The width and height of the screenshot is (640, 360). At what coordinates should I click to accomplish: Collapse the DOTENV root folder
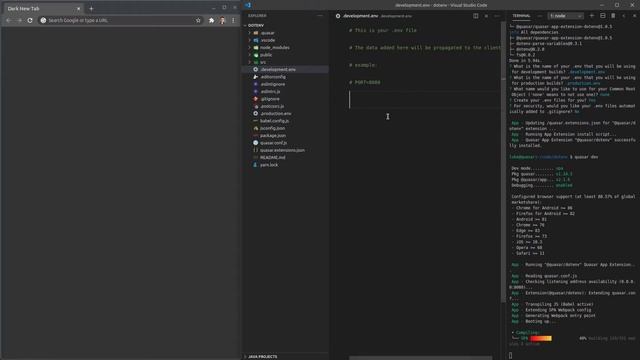pos(256,25)
